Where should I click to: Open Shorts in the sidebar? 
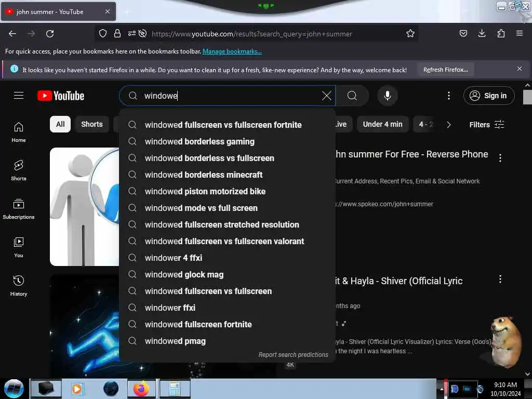click(x=19, y=170)
